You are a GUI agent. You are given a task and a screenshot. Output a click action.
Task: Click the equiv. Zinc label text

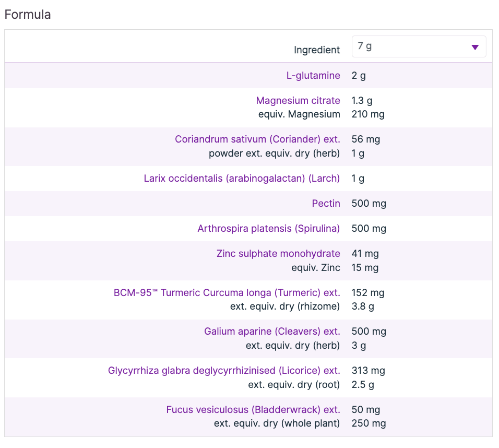316,268
